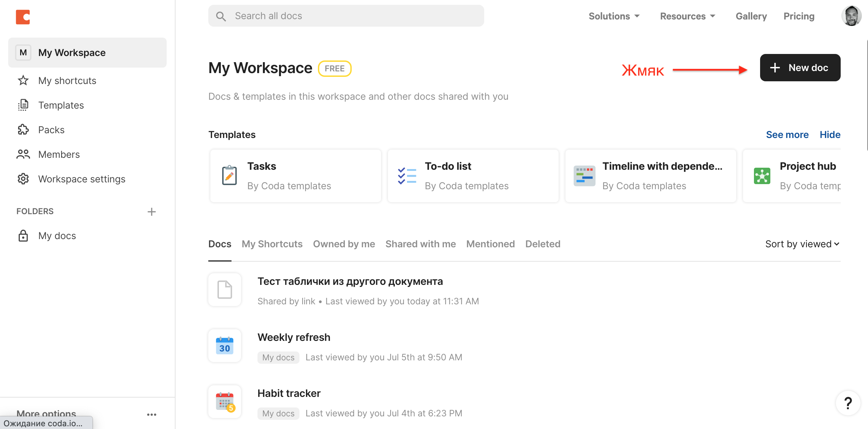Switch to the Owned by me tab
This screenshot has width=868, height=429.
pyautogui.click(x=344, y=244)
